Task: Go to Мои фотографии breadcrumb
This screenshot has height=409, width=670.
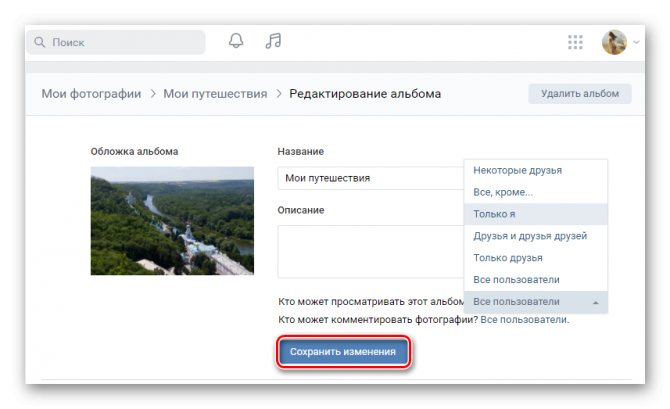Action: coord(91,94)
